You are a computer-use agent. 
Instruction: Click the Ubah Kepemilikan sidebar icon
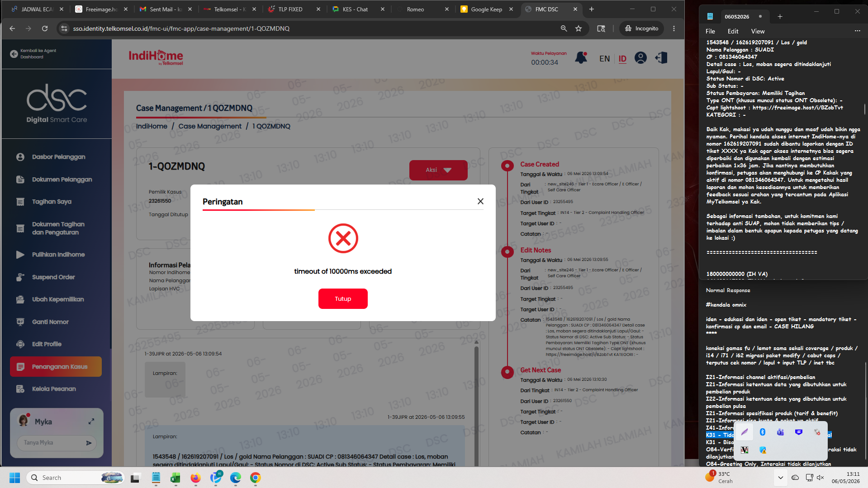pyautogui.click(x=20, y=299)
